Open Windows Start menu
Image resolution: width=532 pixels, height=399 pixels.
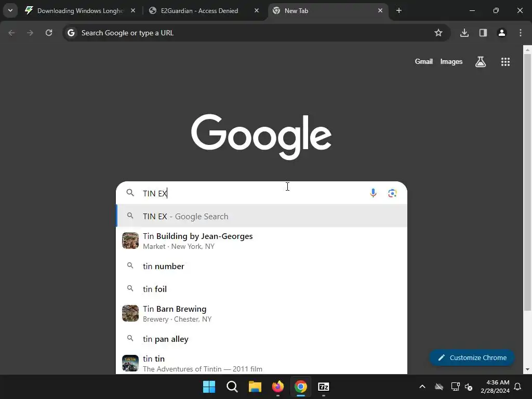coord(209,387)
